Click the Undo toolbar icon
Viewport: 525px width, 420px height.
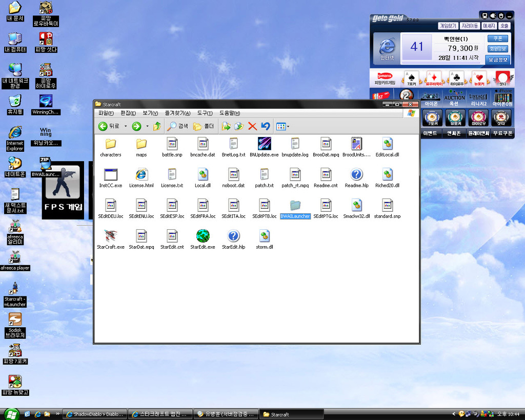click(x=265, y=126)
